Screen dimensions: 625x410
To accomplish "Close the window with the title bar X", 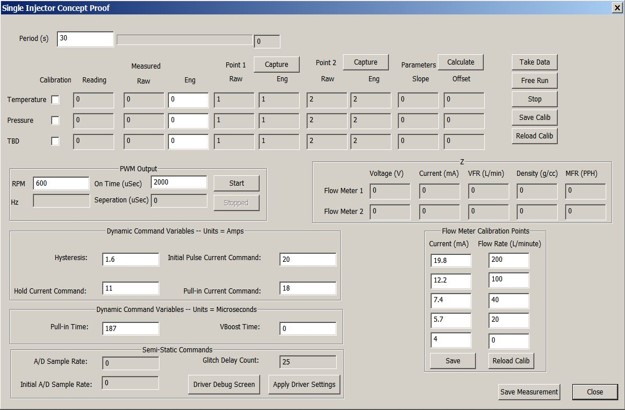I will (617, 8).
